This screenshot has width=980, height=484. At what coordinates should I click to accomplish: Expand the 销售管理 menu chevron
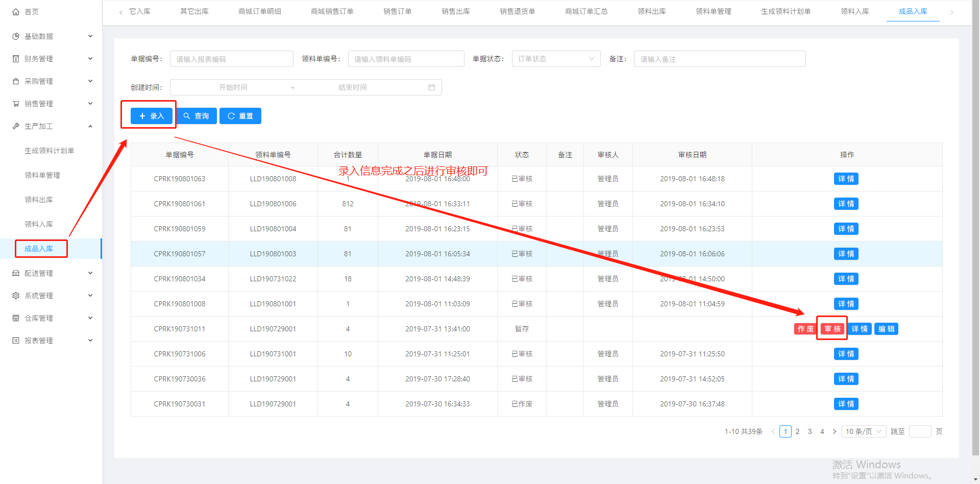[90, 104]
